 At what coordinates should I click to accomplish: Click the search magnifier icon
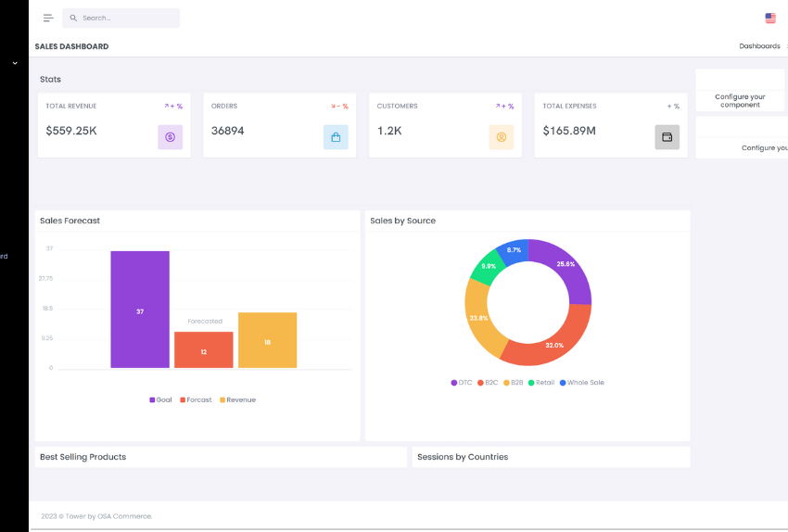click(x=73, y=19)
